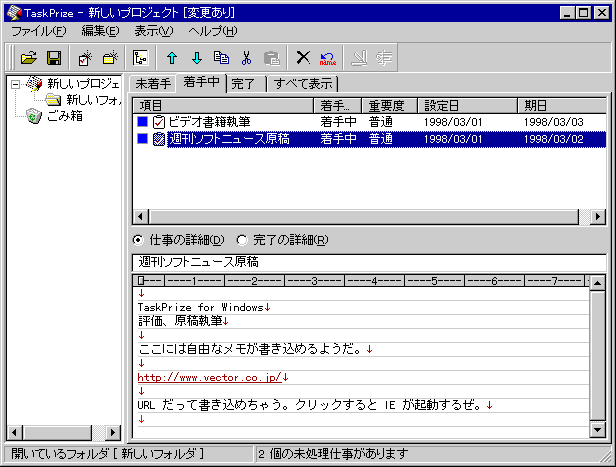Click the delete X icon
This screenshot has height=467, width=616.
tap(303, 58)
